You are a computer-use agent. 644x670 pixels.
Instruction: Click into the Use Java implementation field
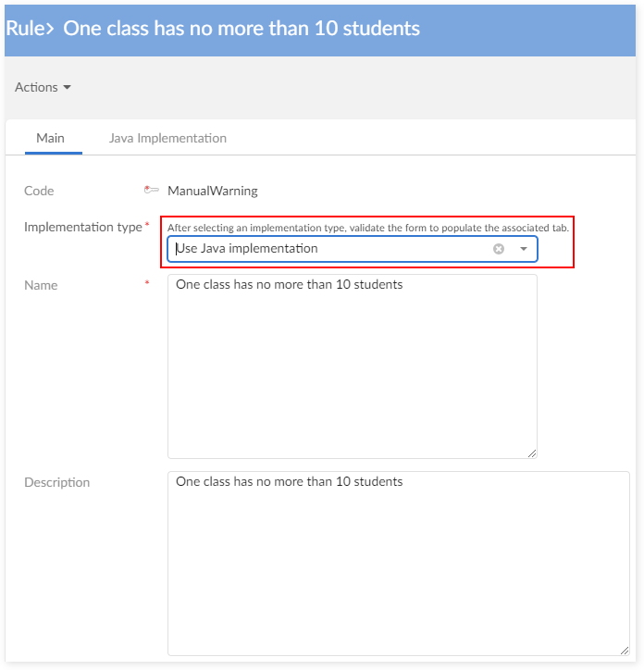[324, 249]
